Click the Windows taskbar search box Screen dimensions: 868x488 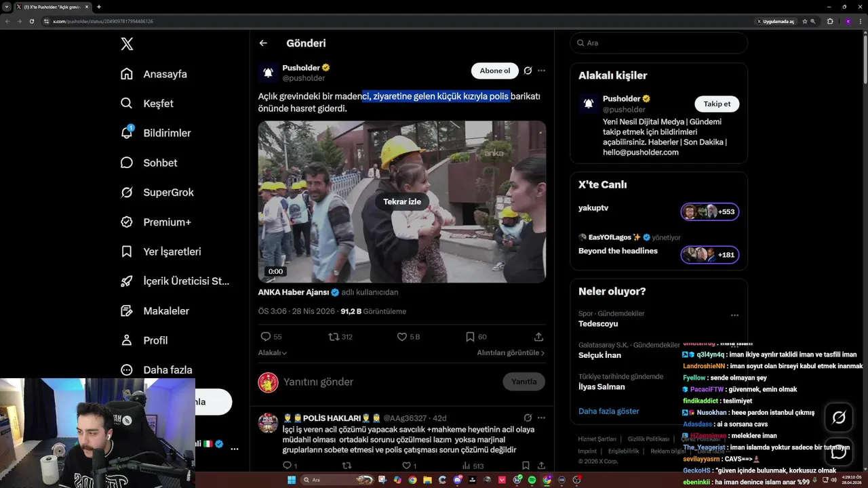337,480
